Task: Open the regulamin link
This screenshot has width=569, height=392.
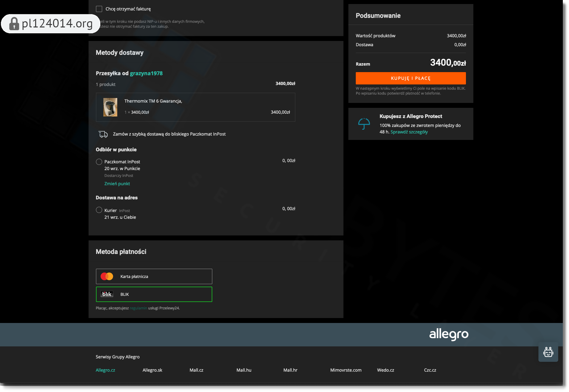Action: 138,308
